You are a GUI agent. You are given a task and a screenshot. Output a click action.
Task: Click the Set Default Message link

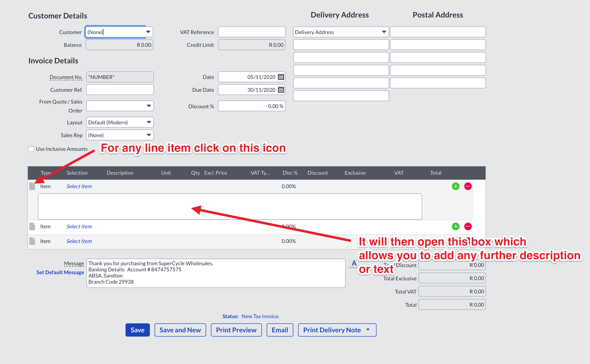point(60,272)
